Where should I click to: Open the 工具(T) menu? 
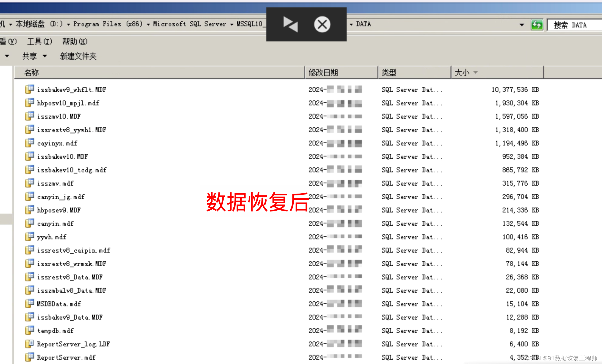(40, 41)
